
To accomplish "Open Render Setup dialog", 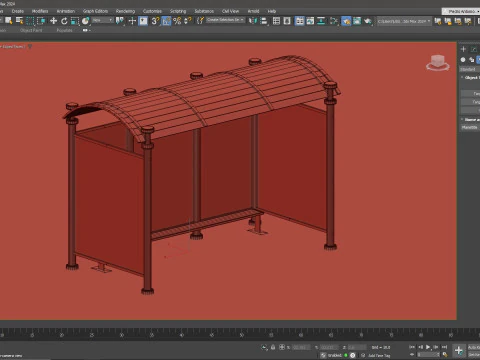I will coord(346,21).
